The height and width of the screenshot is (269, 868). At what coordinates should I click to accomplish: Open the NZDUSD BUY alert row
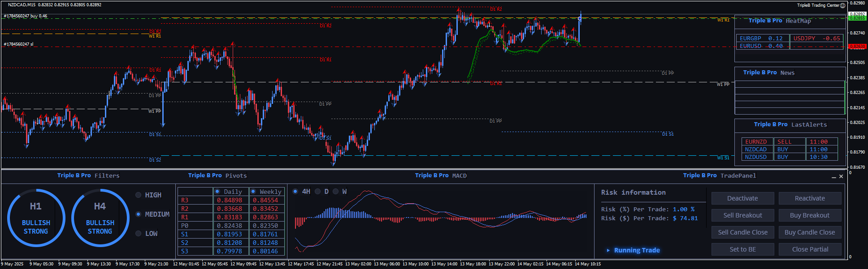click(x=789, y=157)
